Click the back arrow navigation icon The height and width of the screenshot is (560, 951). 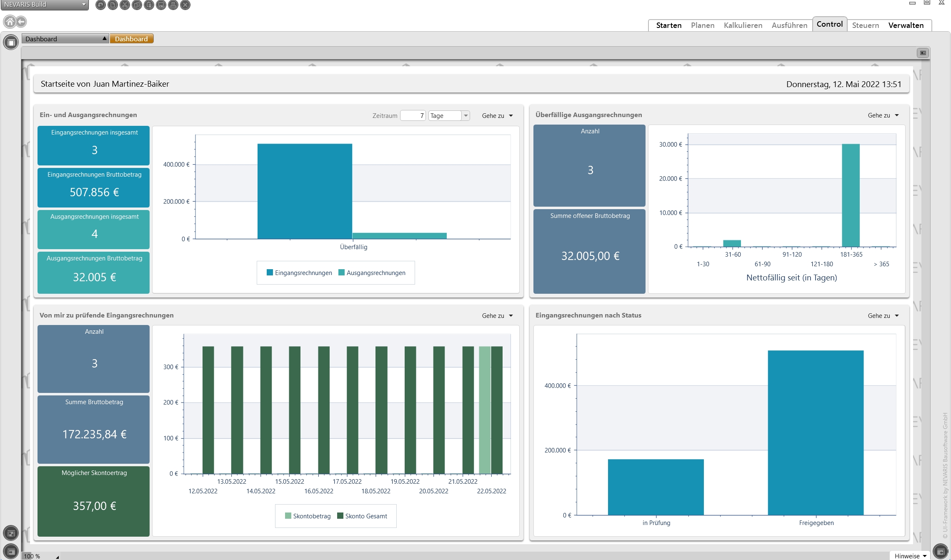coord(21,22)
